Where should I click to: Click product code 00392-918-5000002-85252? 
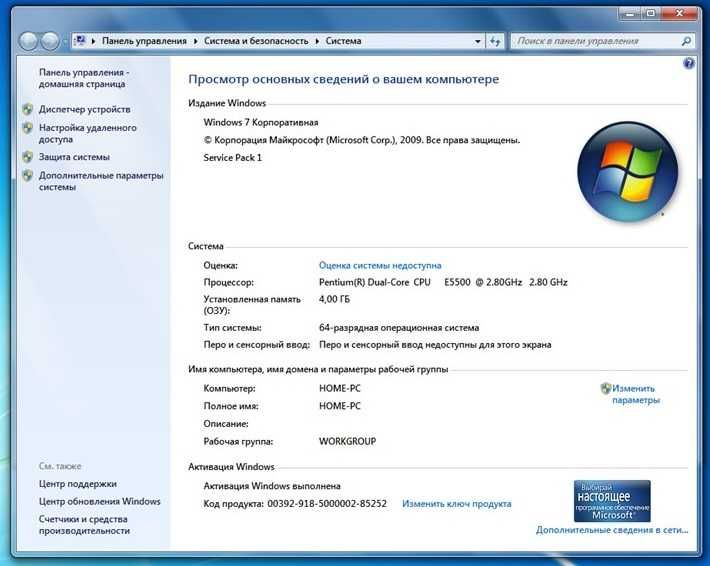[x=327, y=504]
